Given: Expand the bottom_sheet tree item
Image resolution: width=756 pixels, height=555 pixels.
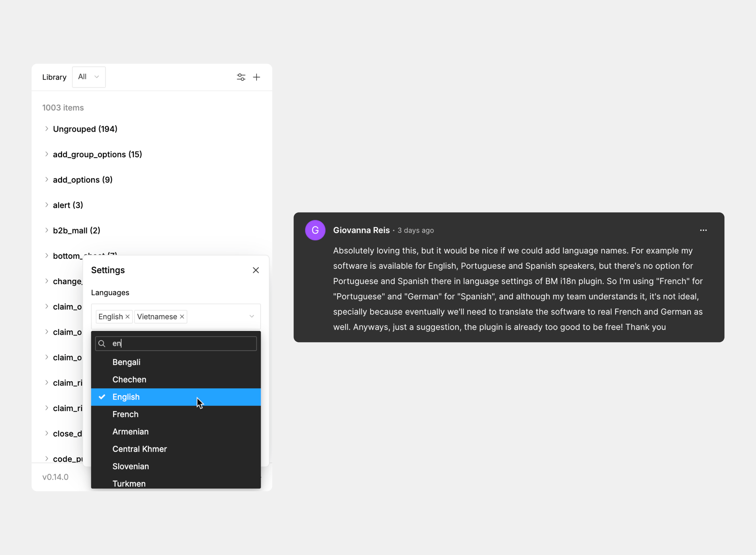Looking at the screenshot, I should point(46,255).
